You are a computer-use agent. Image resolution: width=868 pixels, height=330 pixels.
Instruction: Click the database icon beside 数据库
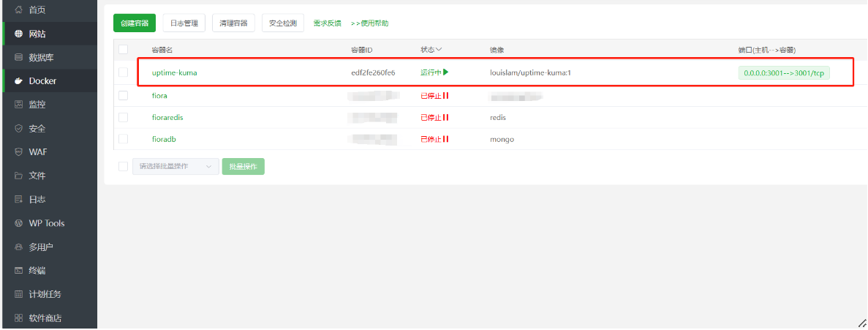point(19,57)
